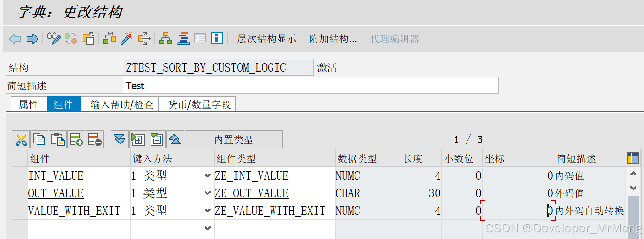Click the disabled 代理编辑器 button
This screenshot has height=239, width=644.
395,39
